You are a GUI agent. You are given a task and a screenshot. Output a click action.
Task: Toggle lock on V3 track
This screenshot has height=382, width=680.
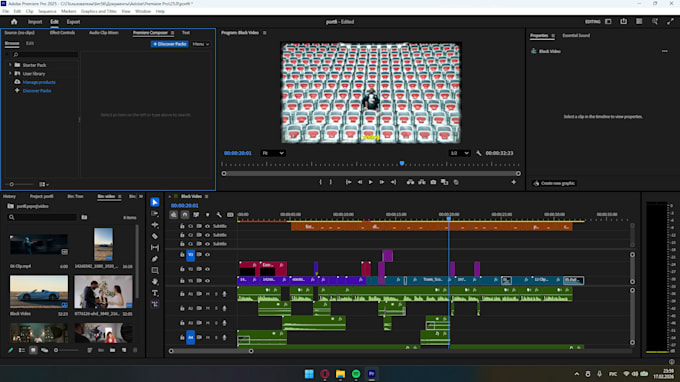click(x=182, y=255)
